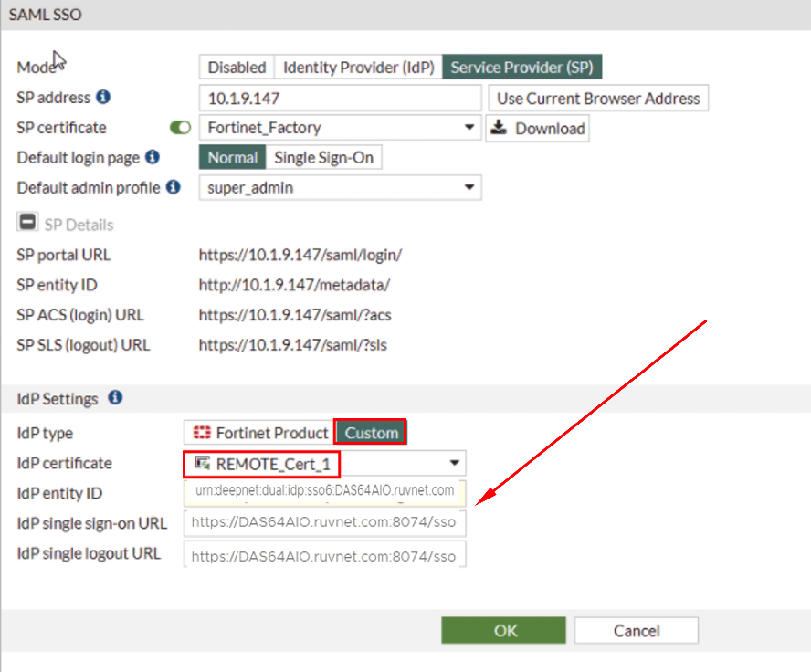Expand the IdP certificate dropdown arrow

454,464
